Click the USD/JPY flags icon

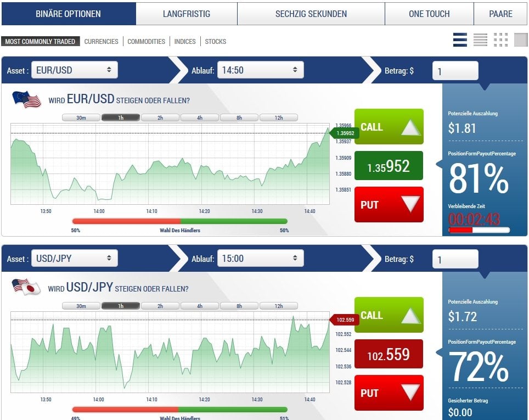coord(26,287)
